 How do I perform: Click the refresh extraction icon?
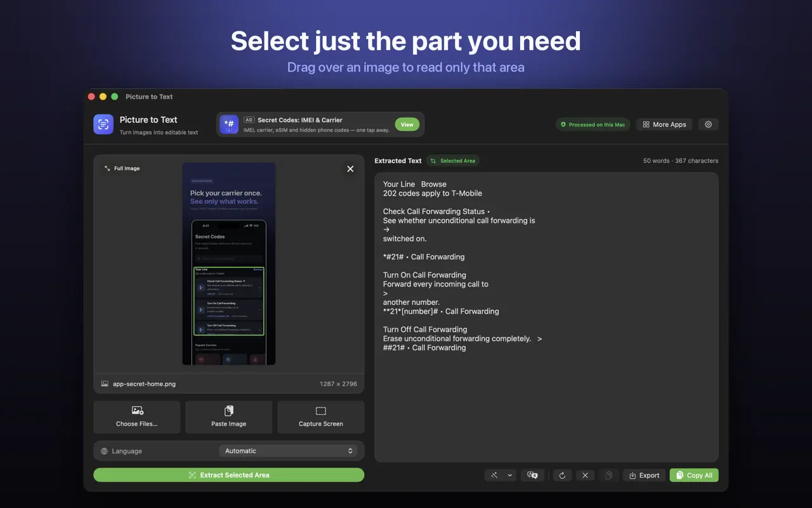(x=562, y=475)
